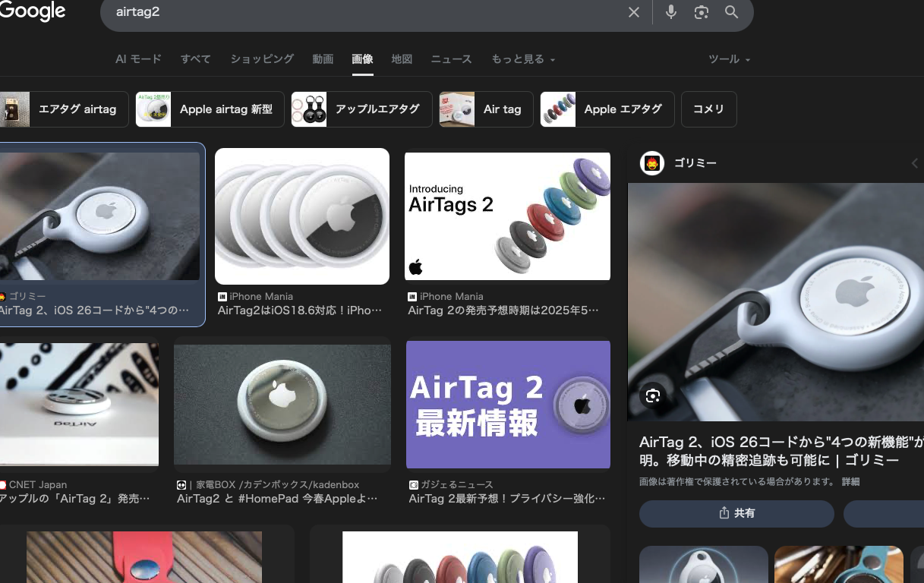The width and height of the screenshot is (924, 583).
Task: Switch to the ニュース tab
Action: click(x=451, y=59)
